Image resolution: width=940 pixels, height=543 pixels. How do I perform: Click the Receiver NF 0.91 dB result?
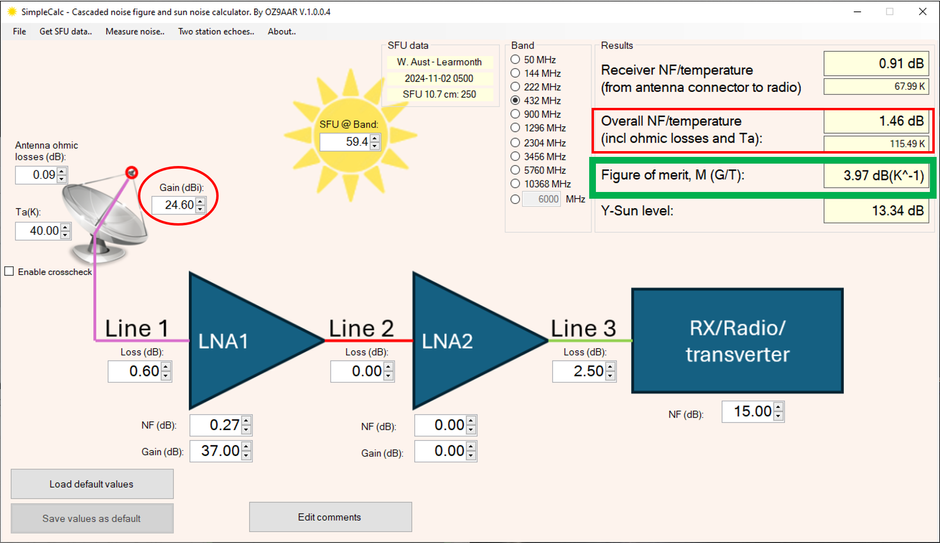[876, 63]
